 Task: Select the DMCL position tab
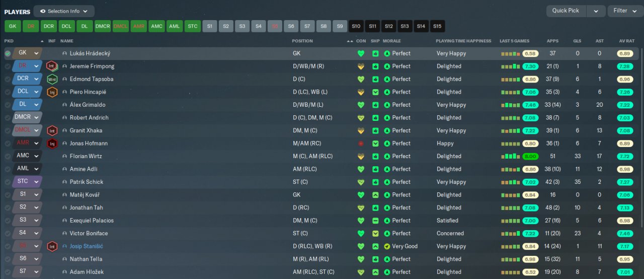121,26
